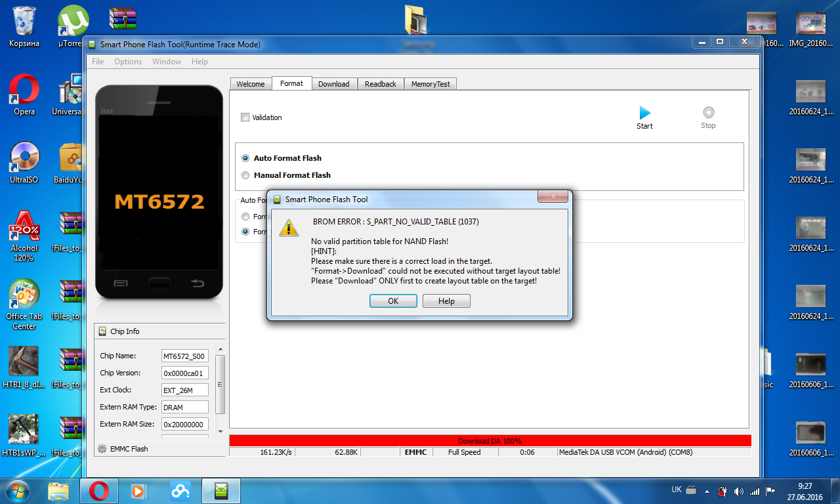Click the Chip Name field
Screen dimensions: 840x504
(184, 356)
